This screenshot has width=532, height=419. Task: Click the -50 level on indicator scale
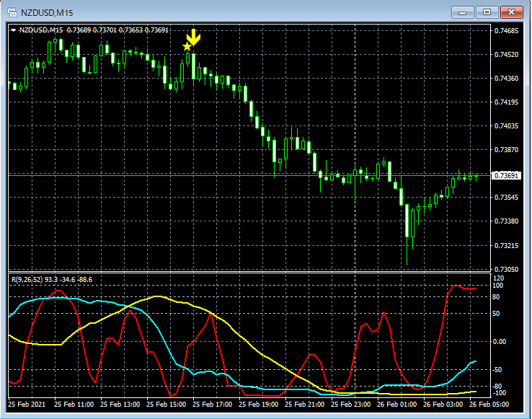point(497,370)
